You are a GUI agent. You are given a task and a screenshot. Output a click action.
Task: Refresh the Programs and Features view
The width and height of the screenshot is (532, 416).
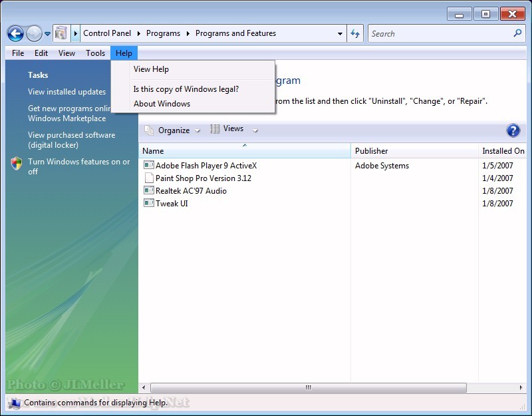point(355,33)
